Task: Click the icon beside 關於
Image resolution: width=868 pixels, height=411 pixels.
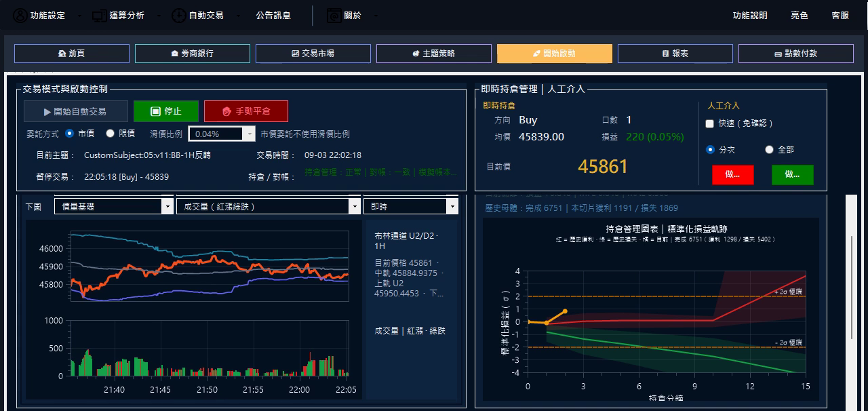Action: pyautogui.click(x=334, y=15)
